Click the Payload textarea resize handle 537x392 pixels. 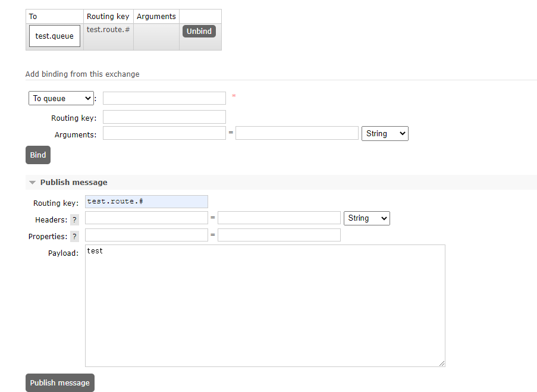click(x=442, y=363)
